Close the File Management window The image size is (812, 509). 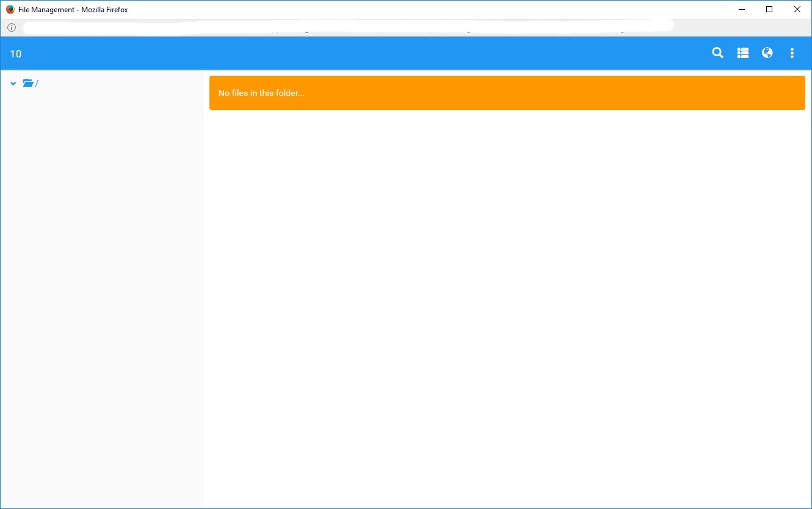797,9
